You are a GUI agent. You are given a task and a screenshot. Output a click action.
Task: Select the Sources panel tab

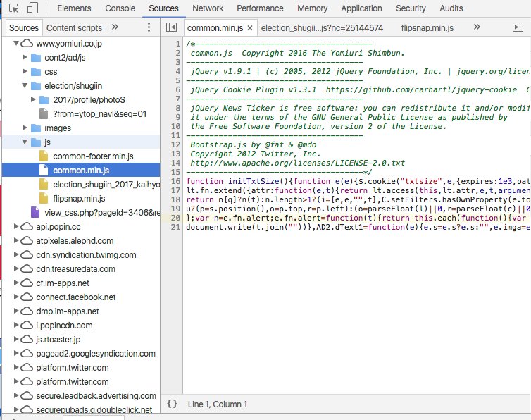click(163, 8)
